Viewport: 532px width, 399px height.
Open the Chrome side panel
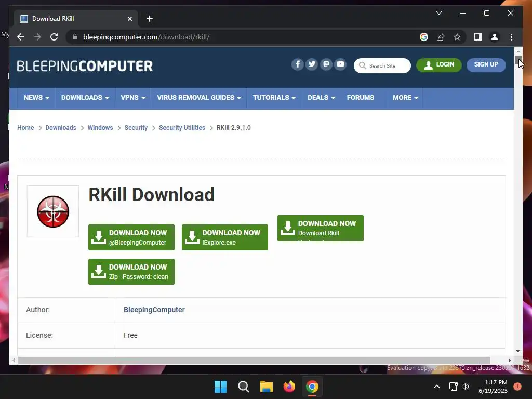478,37
